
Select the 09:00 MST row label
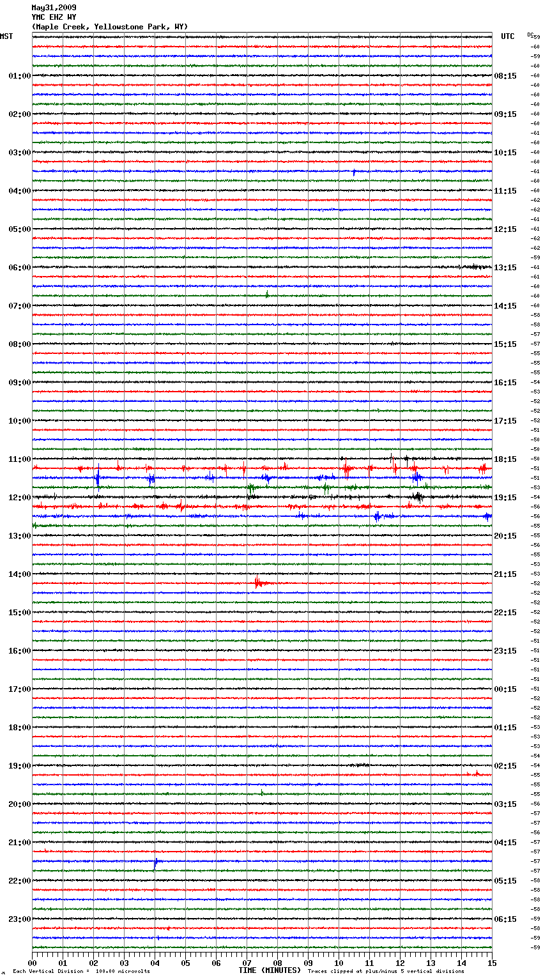(20, 383)
